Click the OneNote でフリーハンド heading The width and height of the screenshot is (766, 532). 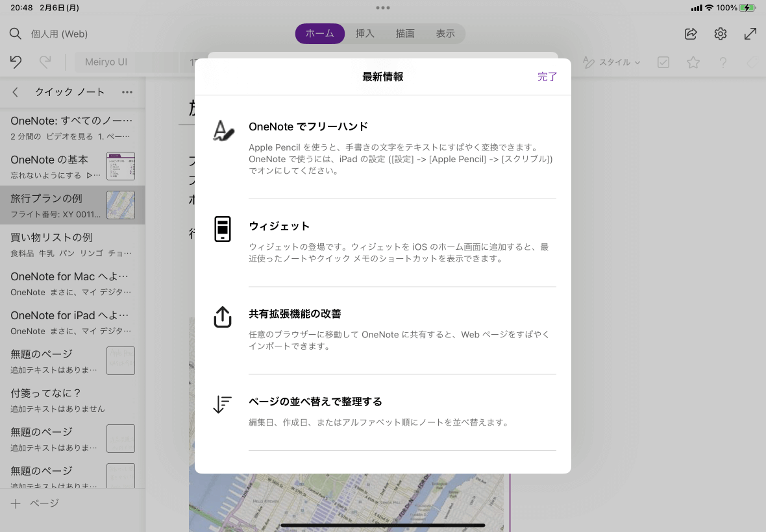click(308, 127)
